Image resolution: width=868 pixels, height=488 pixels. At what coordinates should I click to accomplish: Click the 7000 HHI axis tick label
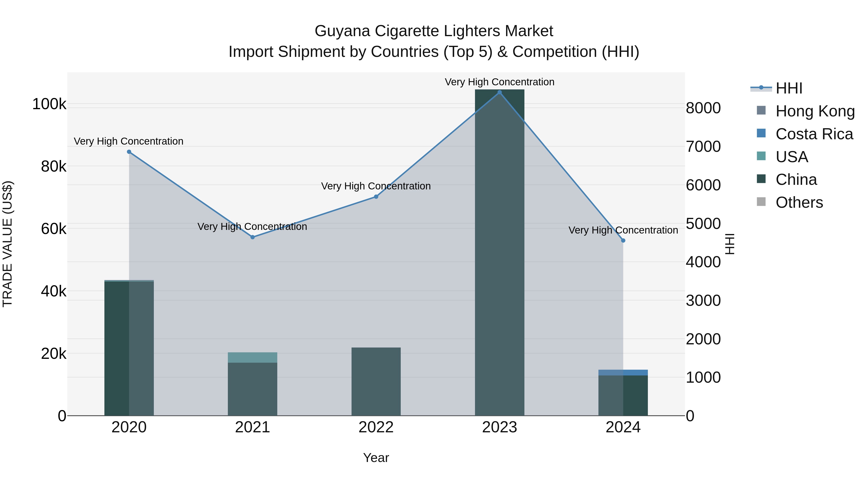[704, 147]
